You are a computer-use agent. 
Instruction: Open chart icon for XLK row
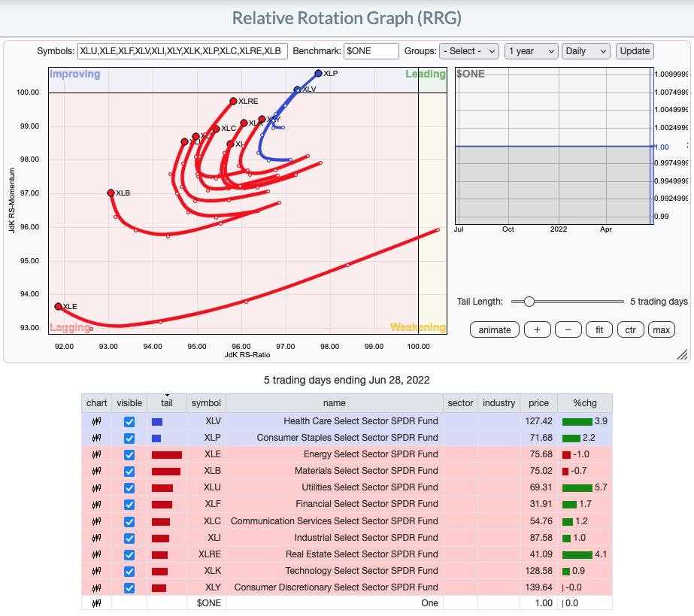96,571
